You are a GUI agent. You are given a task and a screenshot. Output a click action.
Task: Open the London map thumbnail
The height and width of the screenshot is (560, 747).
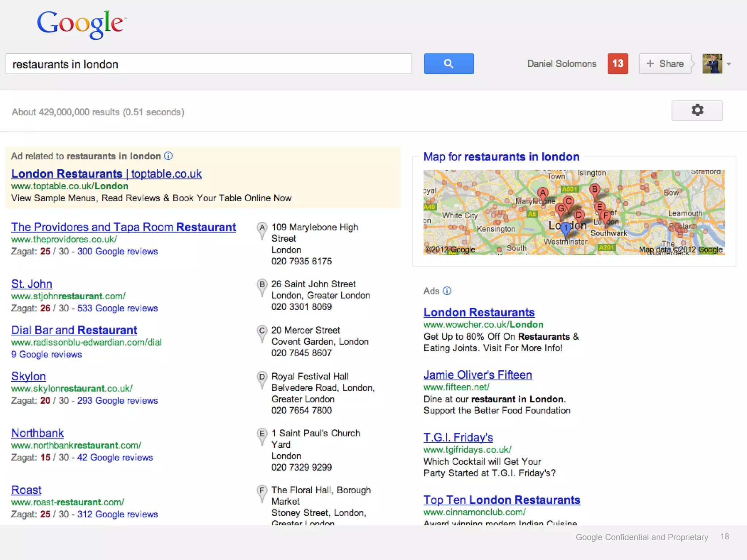(x=574, y=213)
